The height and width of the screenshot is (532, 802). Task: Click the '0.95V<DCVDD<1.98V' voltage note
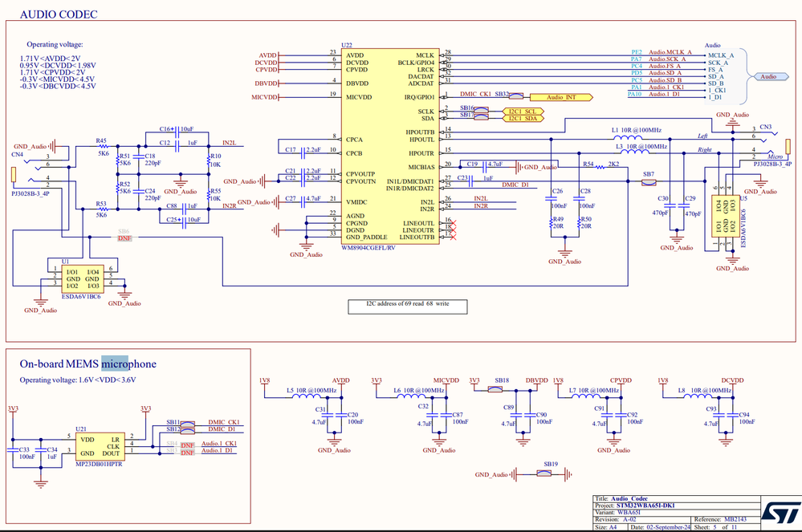[58, 66]
